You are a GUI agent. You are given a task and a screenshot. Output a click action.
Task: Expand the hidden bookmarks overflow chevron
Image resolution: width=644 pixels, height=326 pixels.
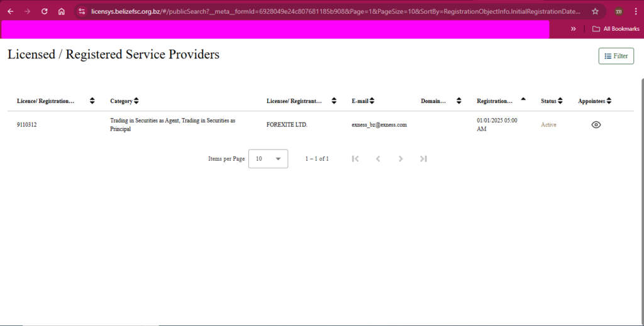click(x=573, y=29)
